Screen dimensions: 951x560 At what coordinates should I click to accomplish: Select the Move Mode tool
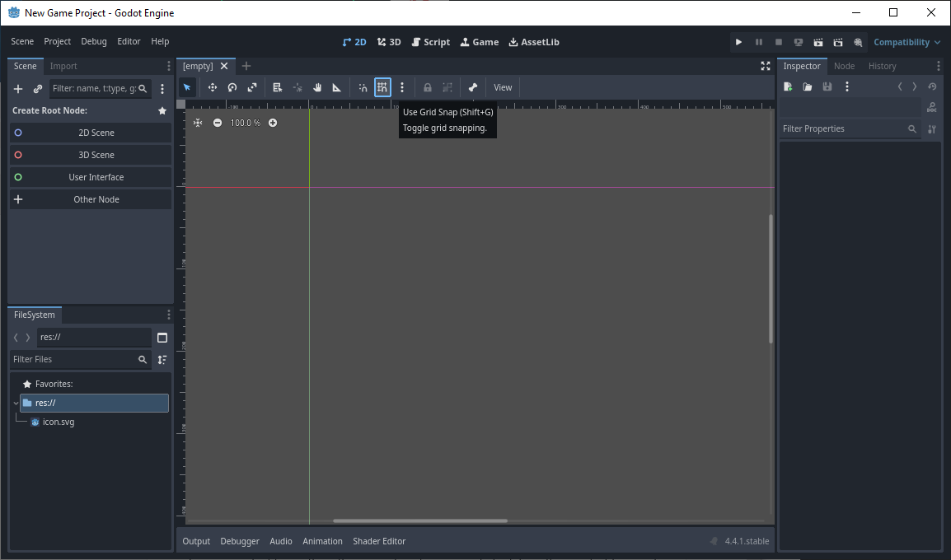tap(212, 87)
